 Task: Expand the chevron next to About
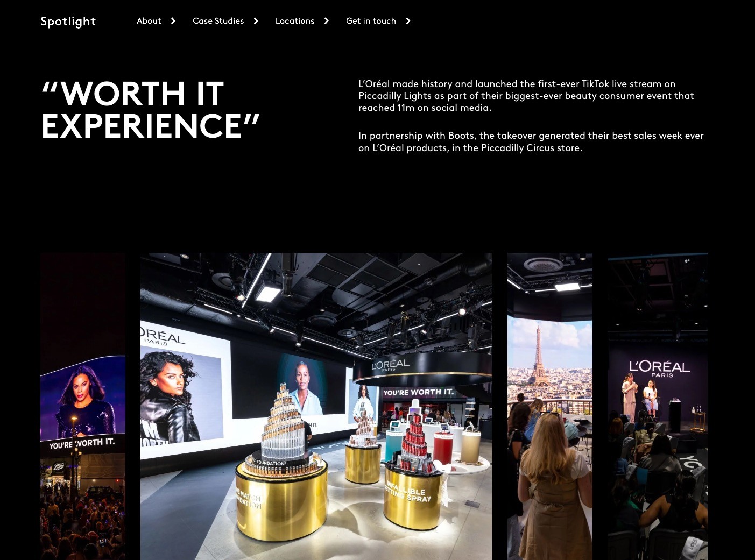[x=173, y=21]
